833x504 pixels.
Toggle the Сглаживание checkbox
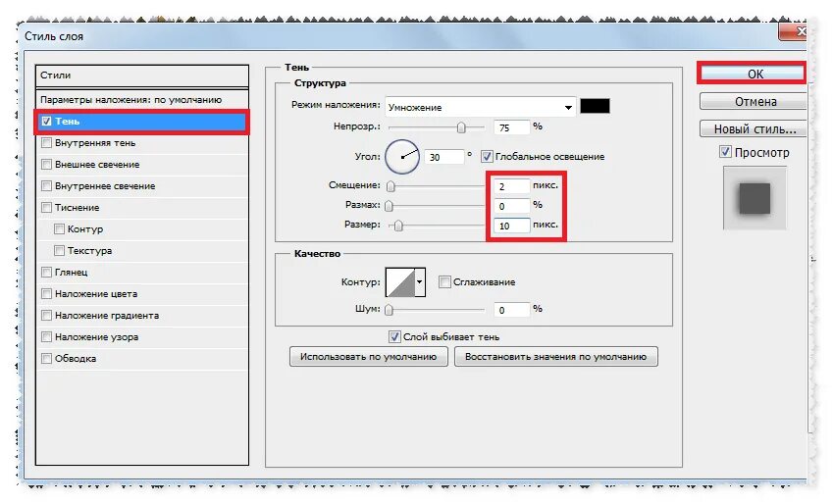coord(444,282)
